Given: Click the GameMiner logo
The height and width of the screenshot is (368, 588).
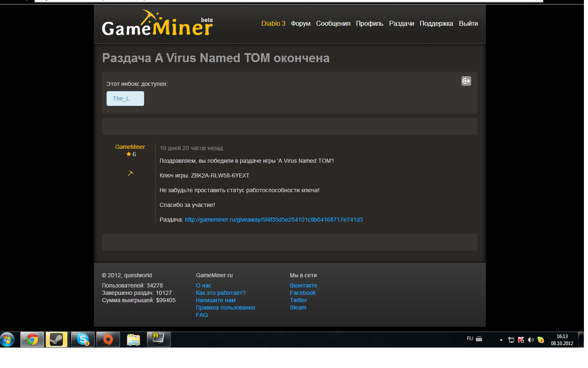Looking at the screenshot, I should (157, 23).
